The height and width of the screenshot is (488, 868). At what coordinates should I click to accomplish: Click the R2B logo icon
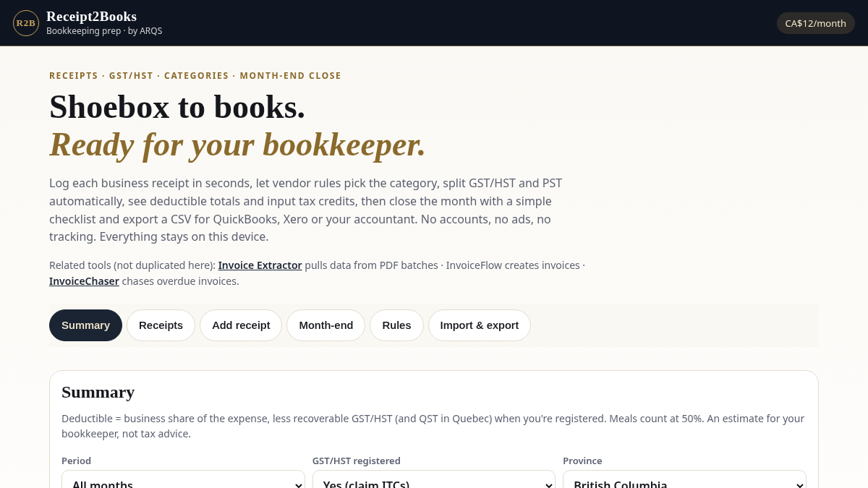pos(26,23)
